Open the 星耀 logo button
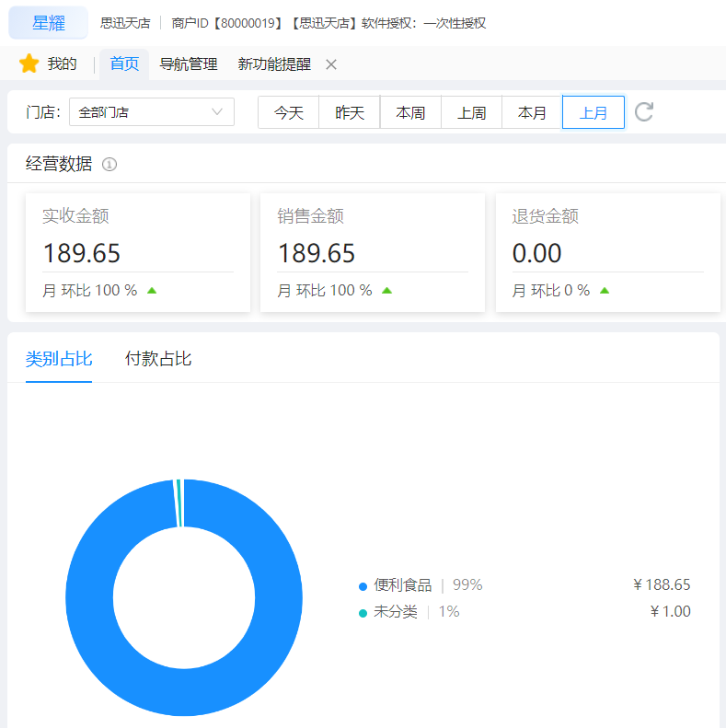726x728 pixels. pyautogui.click(x=48, y=23)
